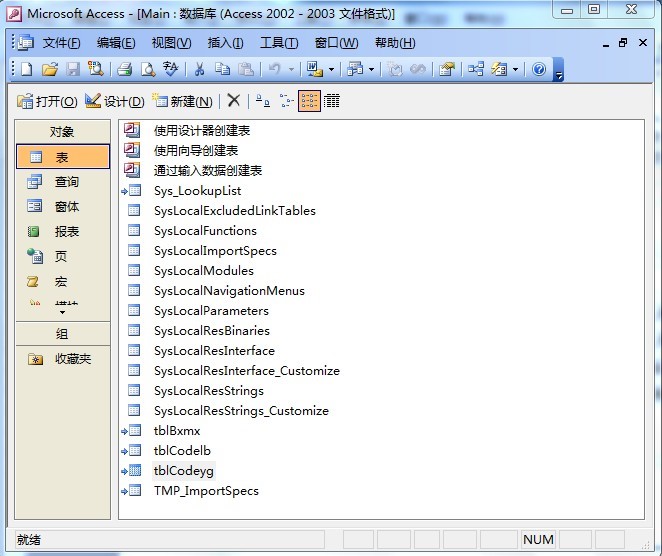The image size is (662, 556).
Task: Open the 帮助(H) menu
Action: coord(395,43)
